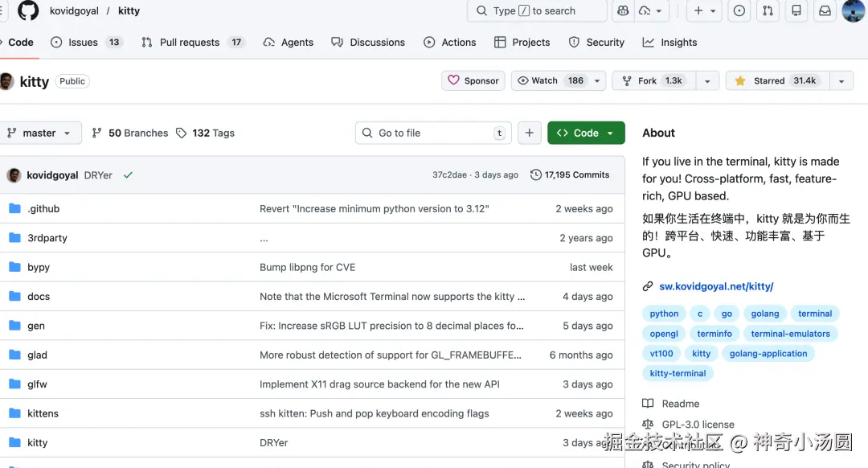Click the Type / to search box
Viewport: 868px width, 468px height.
coord(537,10)
